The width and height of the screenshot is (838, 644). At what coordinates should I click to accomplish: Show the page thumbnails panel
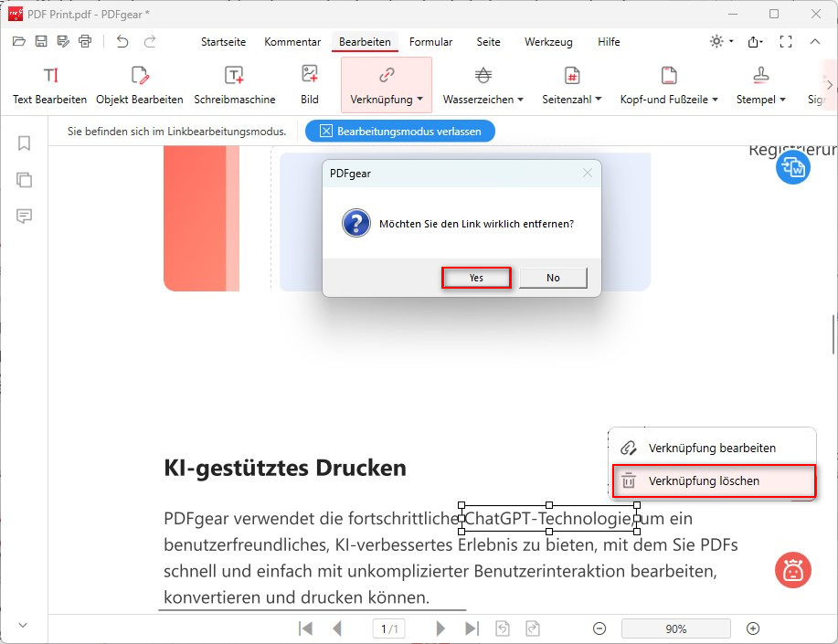point(23,180)
